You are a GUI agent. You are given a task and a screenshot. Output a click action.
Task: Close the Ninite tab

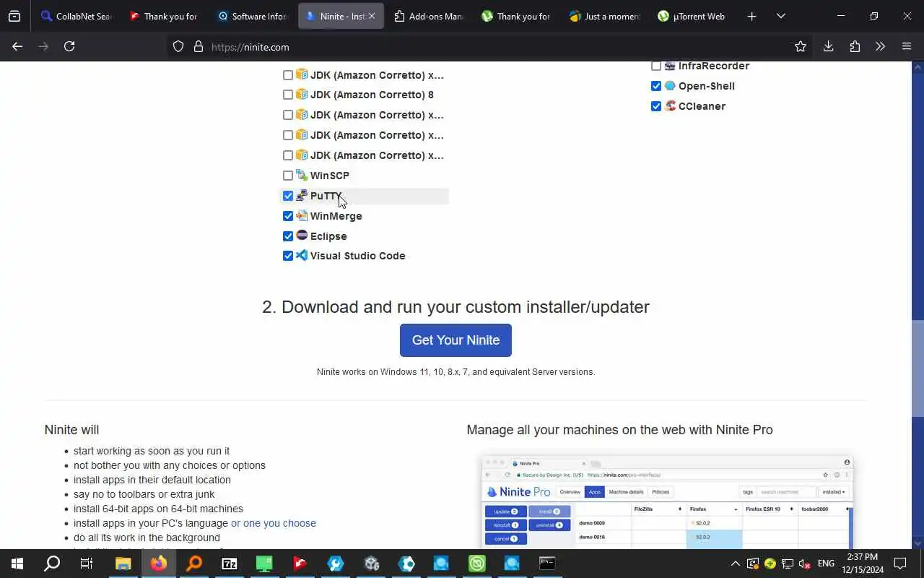372,16
